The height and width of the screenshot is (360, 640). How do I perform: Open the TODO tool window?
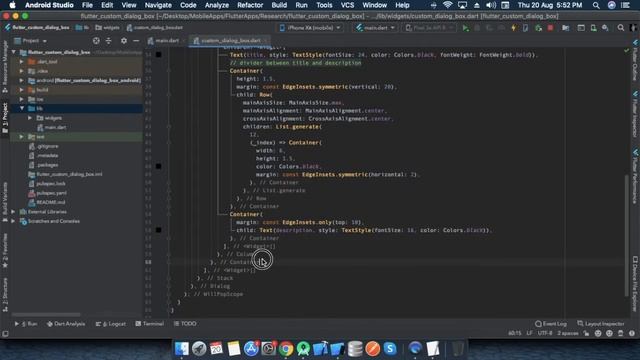(185, 324)
